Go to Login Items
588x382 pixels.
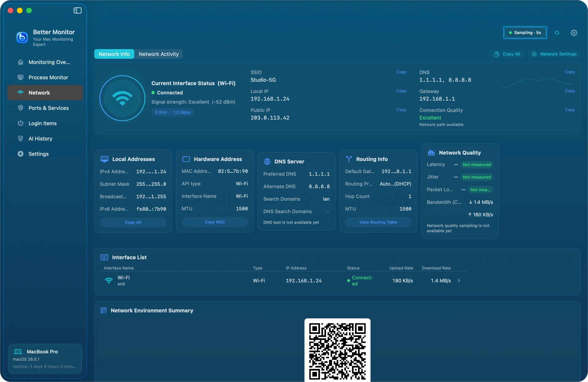45,123
